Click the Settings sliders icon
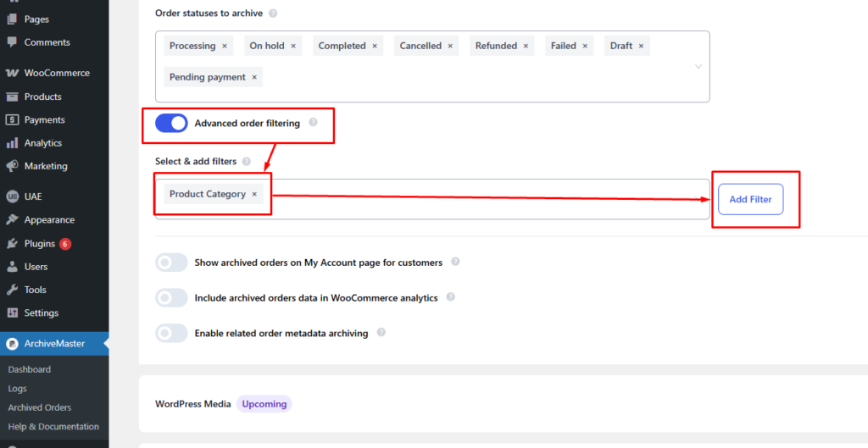Screen dimensions: 868x448 click(12, 313)
